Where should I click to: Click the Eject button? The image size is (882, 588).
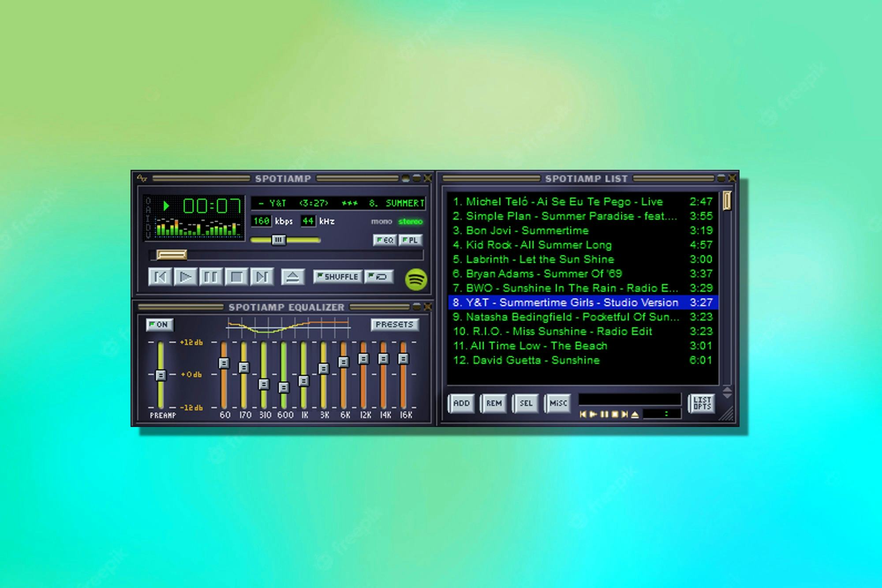click(293, 277)
